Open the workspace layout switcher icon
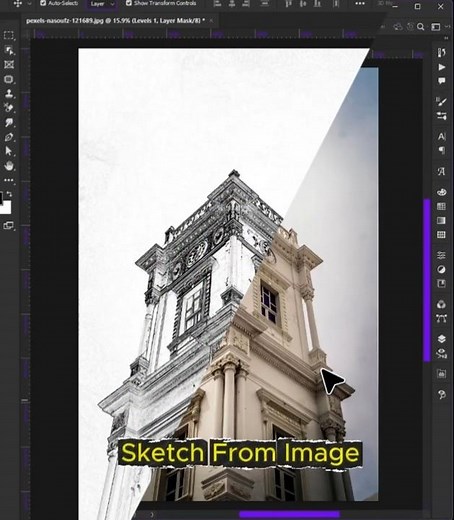Viewport: 454px width, 520px height. 436,27
